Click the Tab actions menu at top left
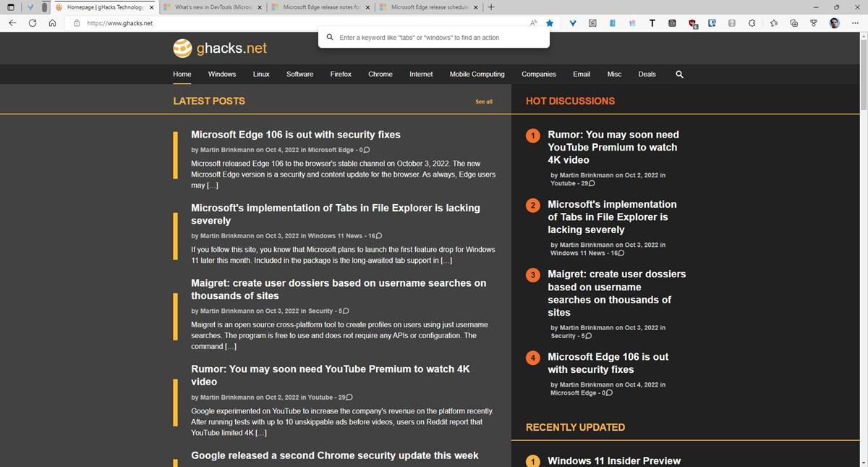The image size is (868, 467). coord(10,7)
